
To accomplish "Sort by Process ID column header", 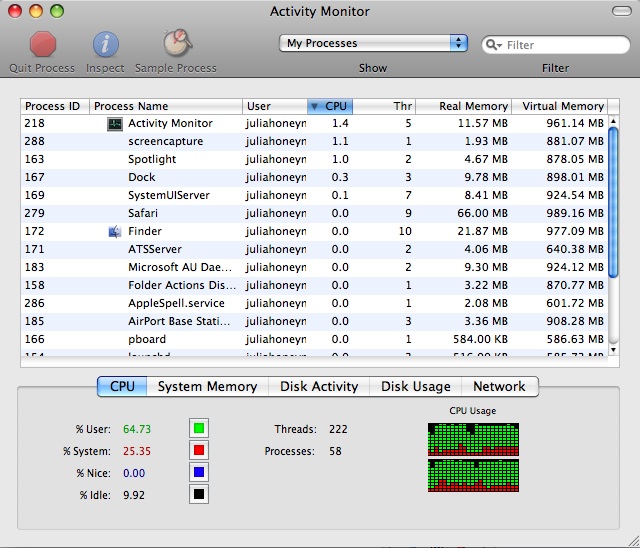I will pyautogui.click(x=55, y=106).
